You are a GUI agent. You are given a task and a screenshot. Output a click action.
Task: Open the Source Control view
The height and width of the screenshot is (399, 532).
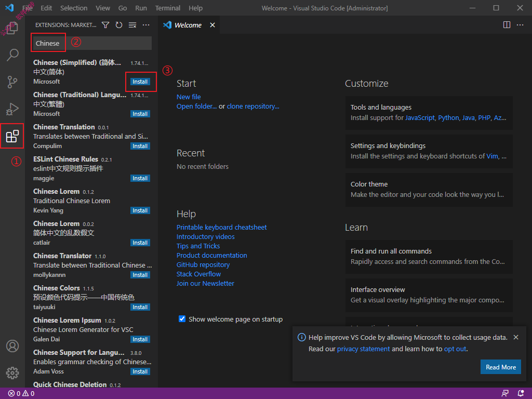[12, 82]
